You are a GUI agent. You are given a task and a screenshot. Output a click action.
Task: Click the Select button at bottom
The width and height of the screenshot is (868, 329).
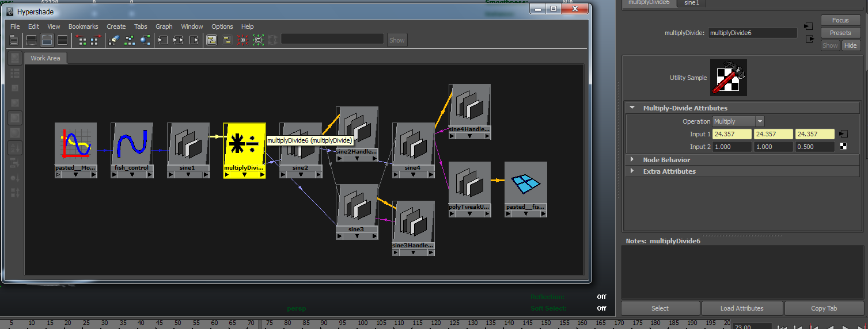(660, 308)
